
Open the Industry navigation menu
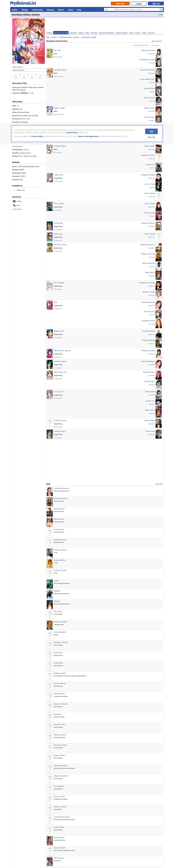tap(50, 10)
